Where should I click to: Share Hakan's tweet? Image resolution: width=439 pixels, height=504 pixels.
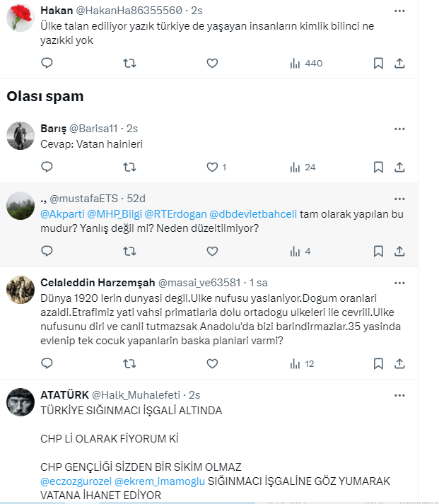click(399, 64)
